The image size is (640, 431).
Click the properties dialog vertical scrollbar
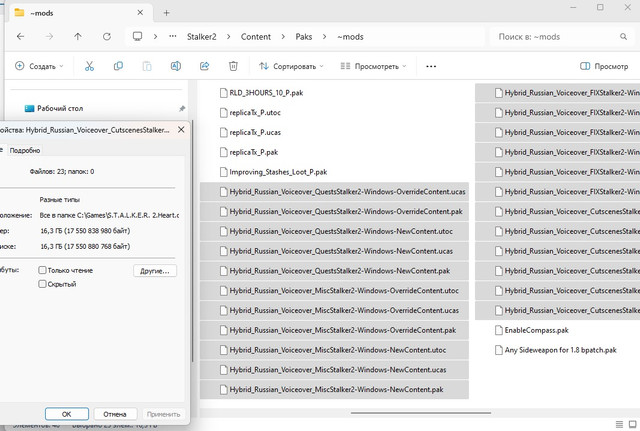[192, 241]
